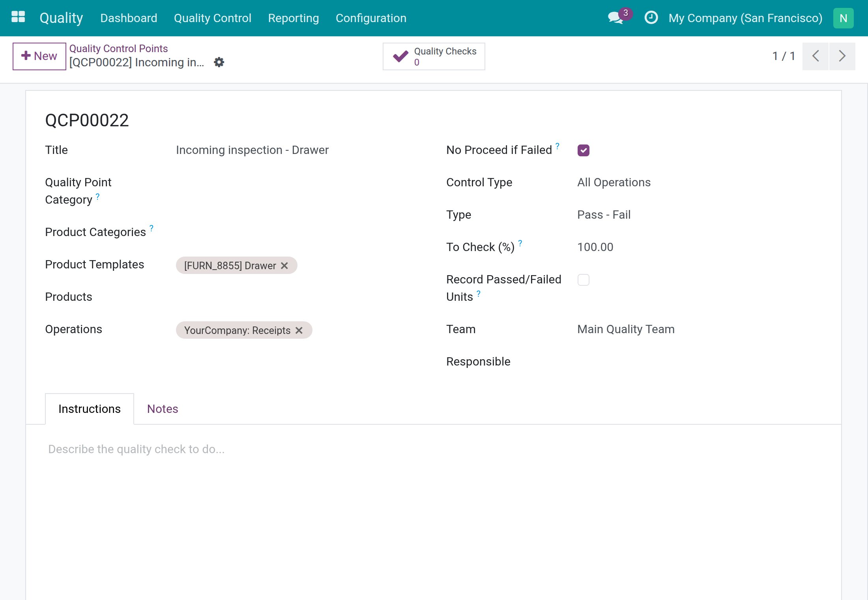Screen dimensions: 868x600
Task: Open the Configuration menu
Action: tap(371, 18)
